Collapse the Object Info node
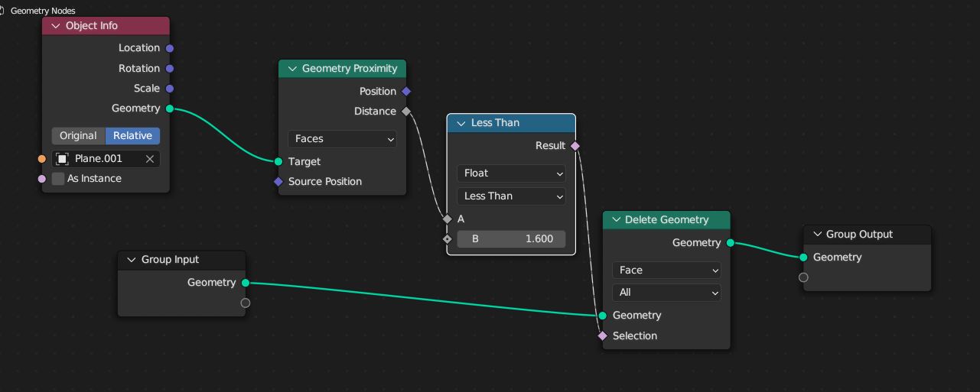 [x=55, y=26]
